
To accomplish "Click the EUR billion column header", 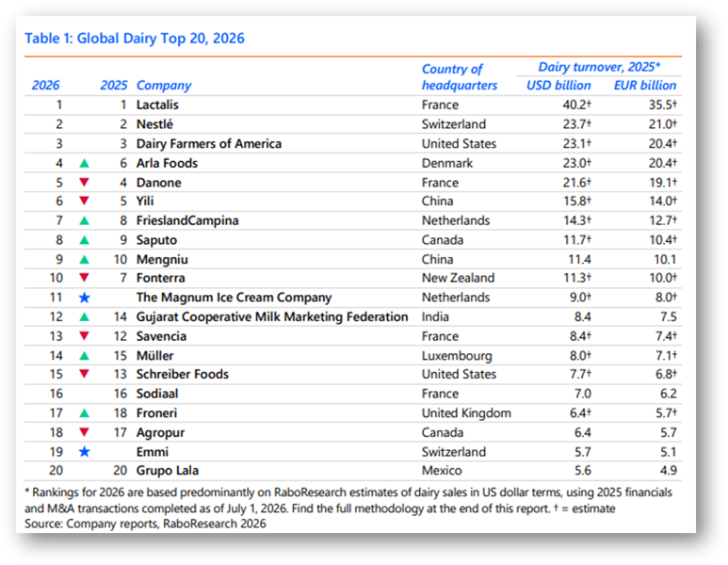I will pos(645,86).
